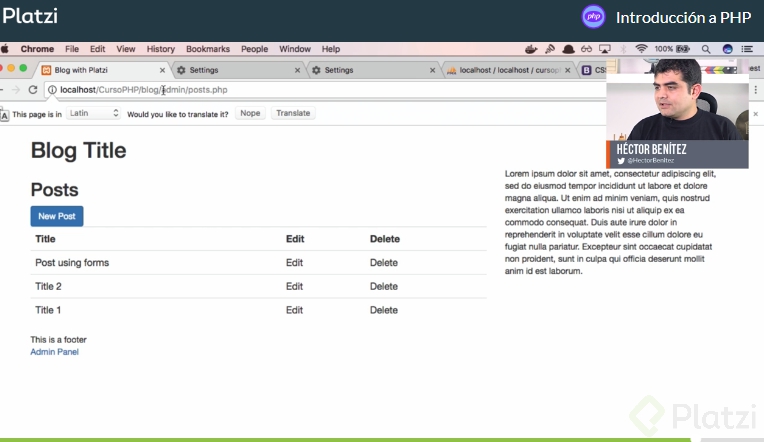Viewport: 764px width, 442px height.
Task: Open the People menu
Action: click(254, 49)
